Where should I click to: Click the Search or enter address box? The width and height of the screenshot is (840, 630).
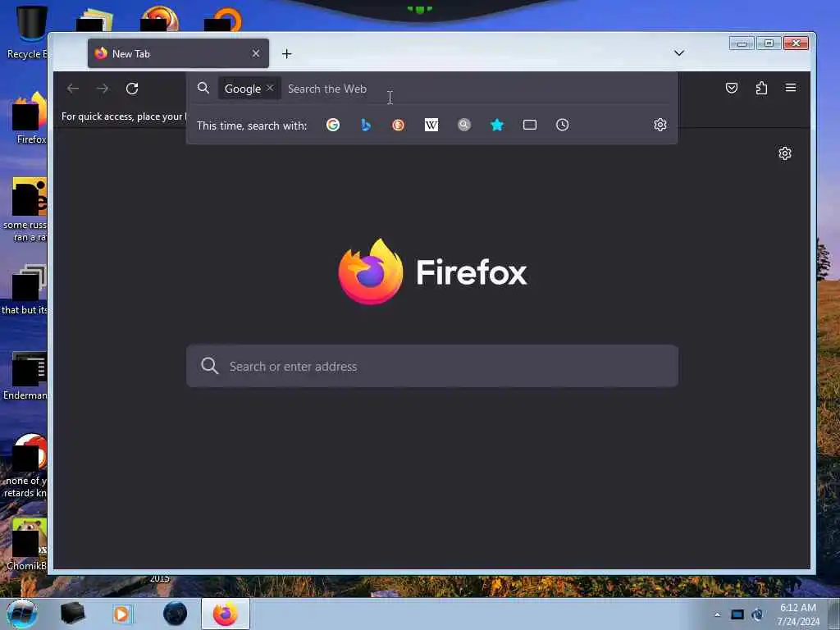coord(431,366)
